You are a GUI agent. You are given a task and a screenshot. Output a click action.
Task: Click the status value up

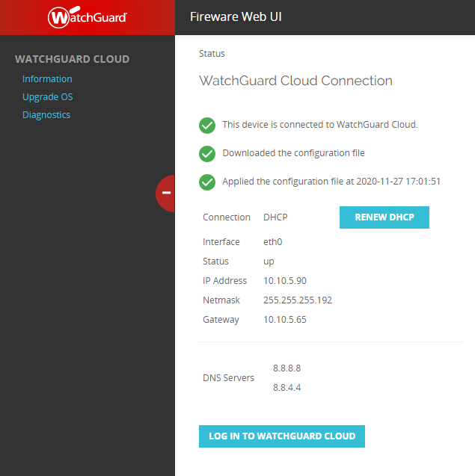[269, 262]
